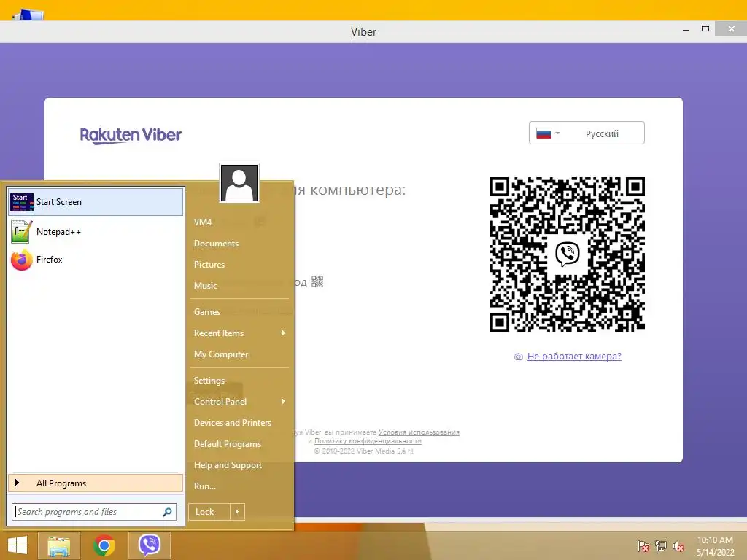Screen dimensions: 747x560
Task: Open VM4 user folder
Action: click(203, 222)
